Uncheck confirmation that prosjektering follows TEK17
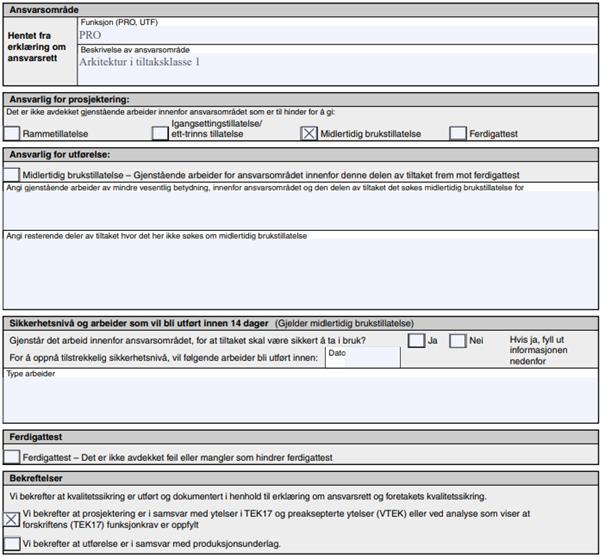Screen dimensions: 605x558 (x=12, y=518)
